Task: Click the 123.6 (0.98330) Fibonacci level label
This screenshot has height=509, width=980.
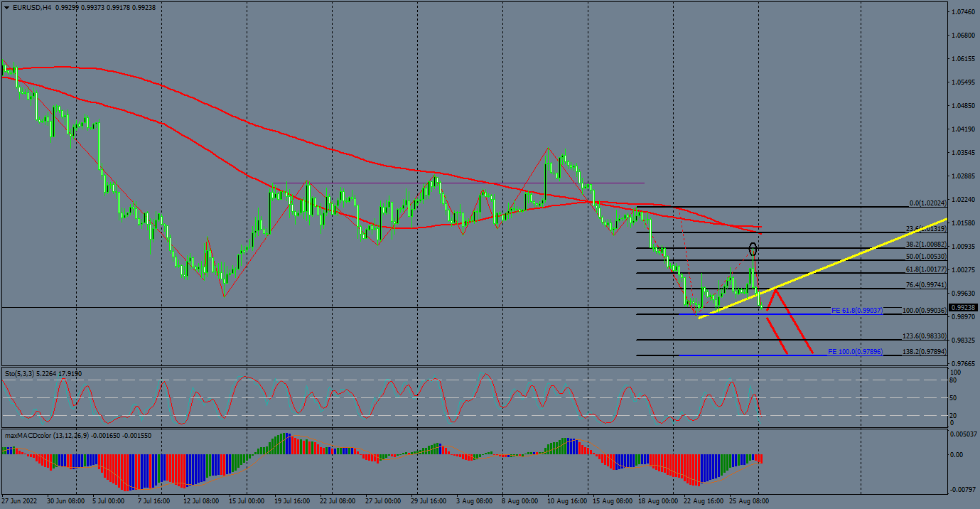Action: click(925, 336)
